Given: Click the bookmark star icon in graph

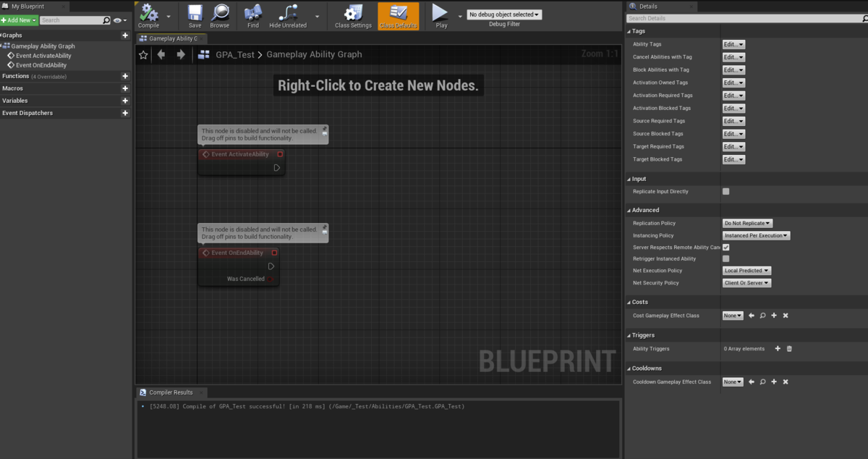Looking at the screenshot, I should coord(143,54).
